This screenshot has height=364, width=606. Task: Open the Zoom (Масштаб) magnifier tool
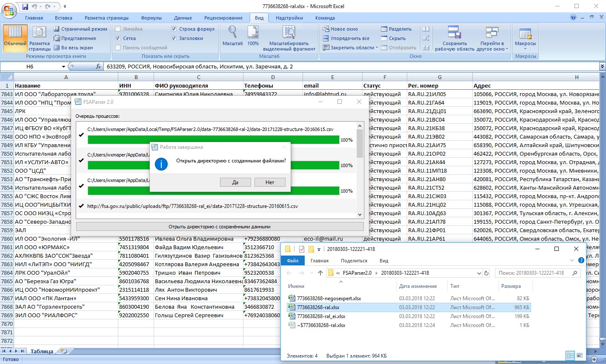click(232, 33)
